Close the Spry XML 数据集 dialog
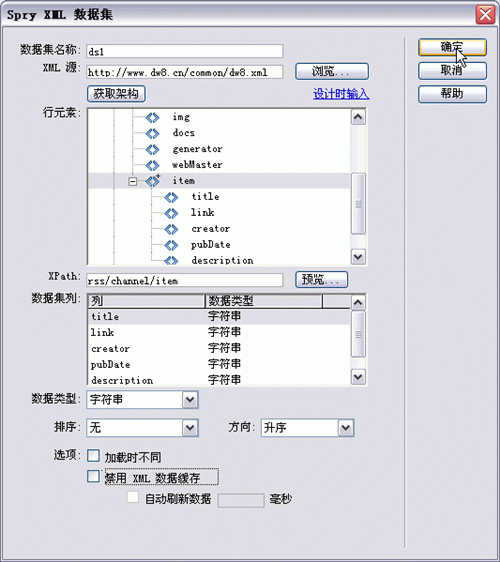The image size is (500, 562). click(486, 15)
